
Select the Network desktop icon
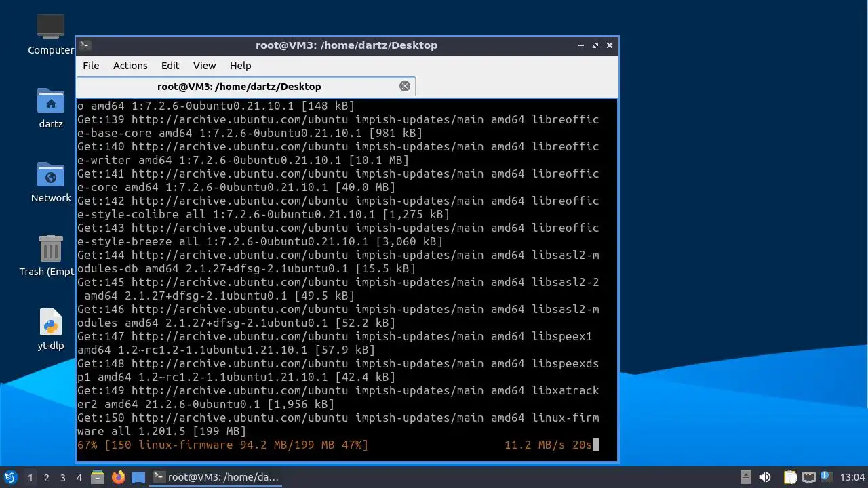pyautogui.click(x=51, y=182)
